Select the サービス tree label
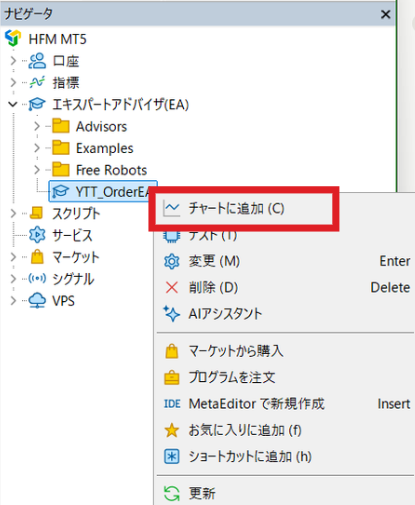 tap(72, 235)
